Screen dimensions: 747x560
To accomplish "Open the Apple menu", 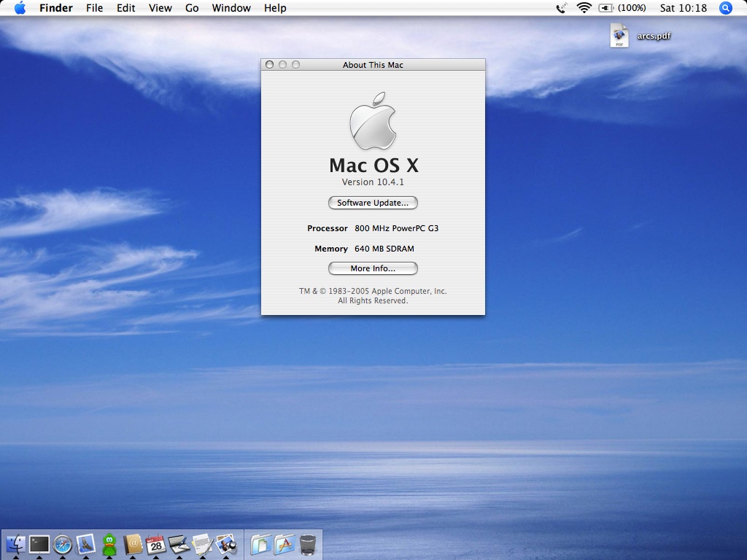I will 20,8.
